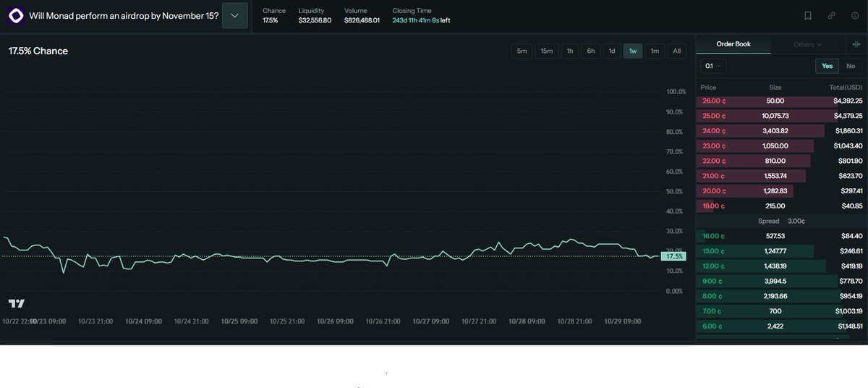
Task: Click the Chance 17.5% header stat
Action: (274, 15)
